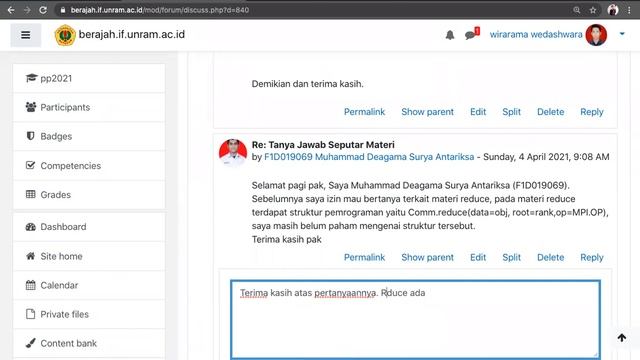Image resolution: width=640 pixels, height=360 pixels.
Task: Click wirarama wedashwara user name
Action: point(536,34)
